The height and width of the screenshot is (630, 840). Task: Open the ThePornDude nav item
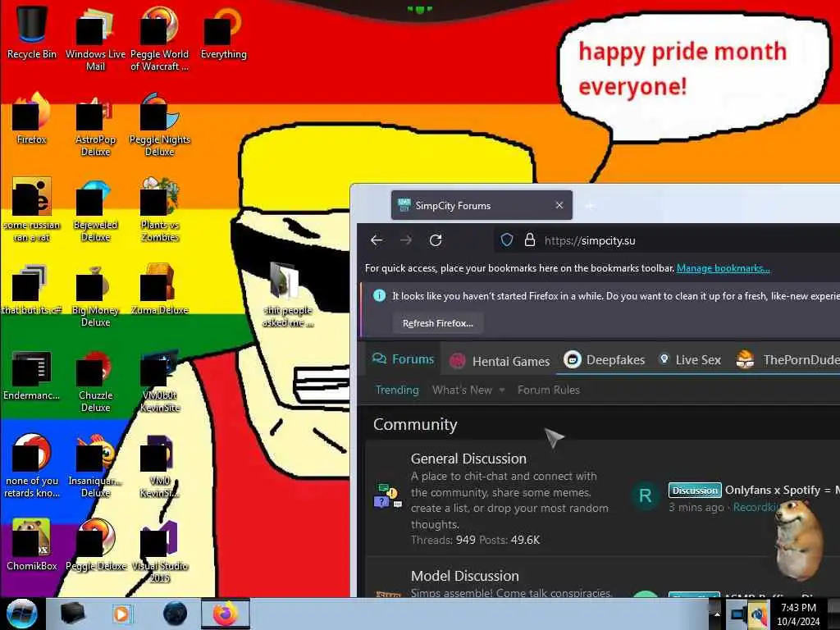[787, 360]
